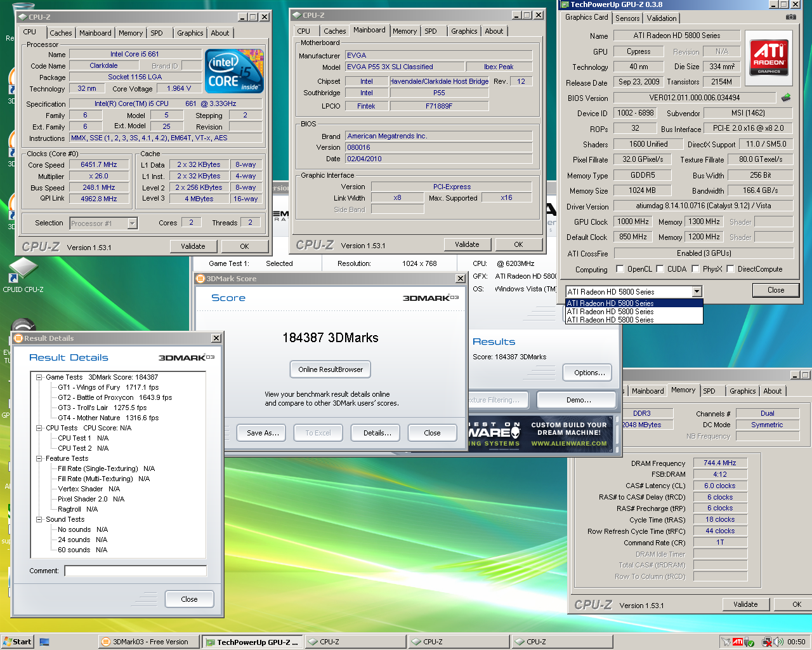Select the CPUID CPU-Z desktop shortcut
The width and height of the screenshot is (812, 650).
pos(23,274)
